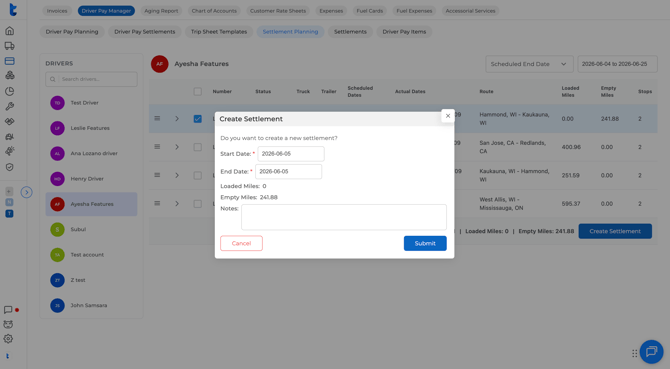670x369 pixels.
Task: Click Ayesha Features avatar in header
Action: pyautogui.click(x=159, y=64)
